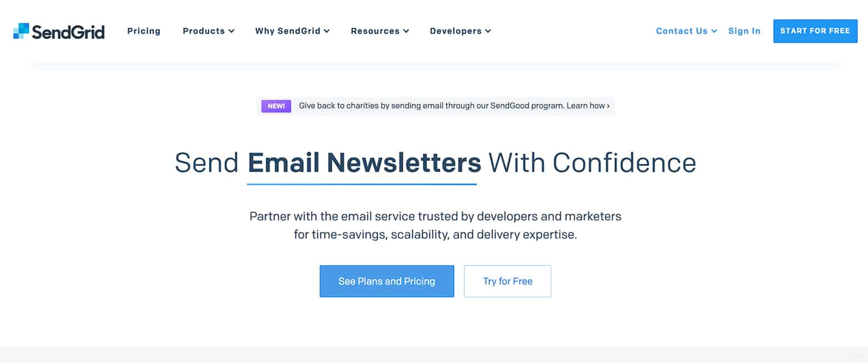
Task: Click the Contact Us link text
Action: click(x=682, y=31)
